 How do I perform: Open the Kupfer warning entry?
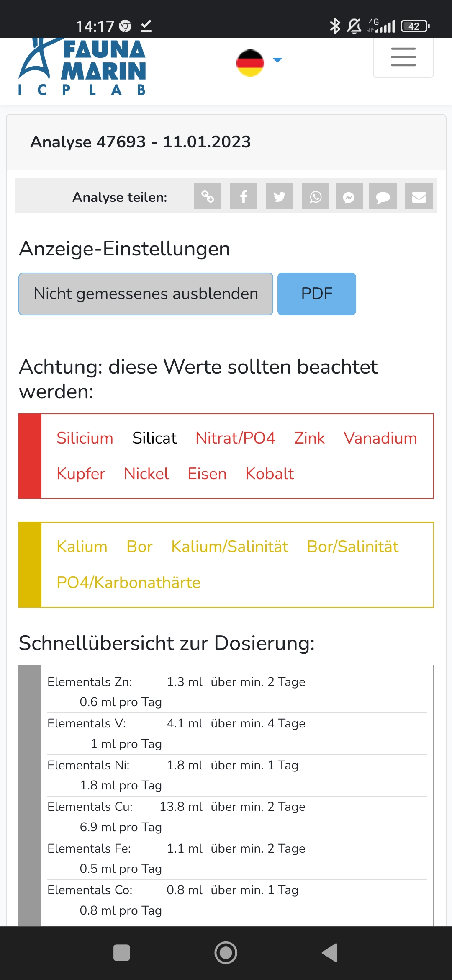coord(81,474)
